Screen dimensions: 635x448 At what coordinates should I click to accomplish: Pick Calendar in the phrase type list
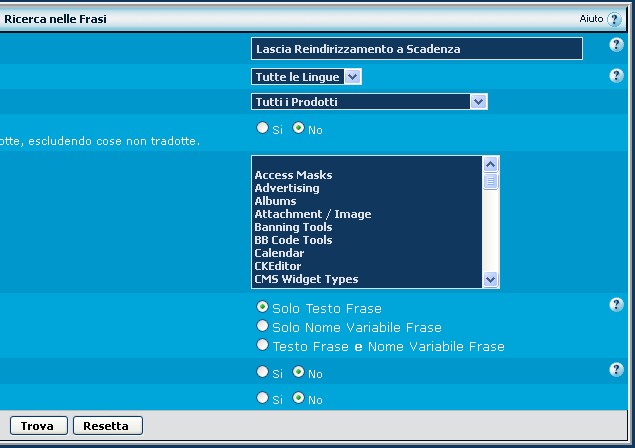click(x=279, y=253)
